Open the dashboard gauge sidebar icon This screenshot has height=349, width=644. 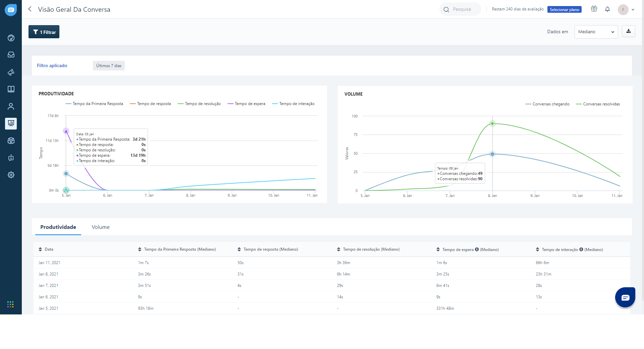11,38
